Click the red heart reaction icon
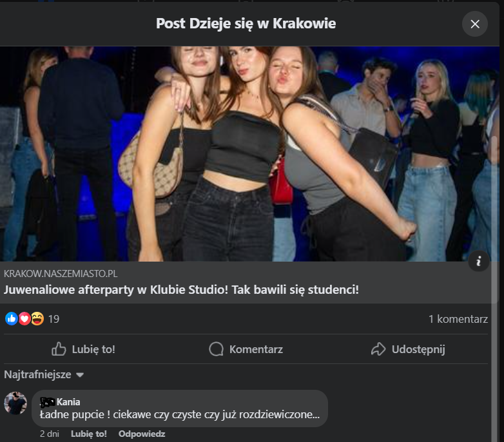This screenshot has height=442, width=504. (24, 318)
